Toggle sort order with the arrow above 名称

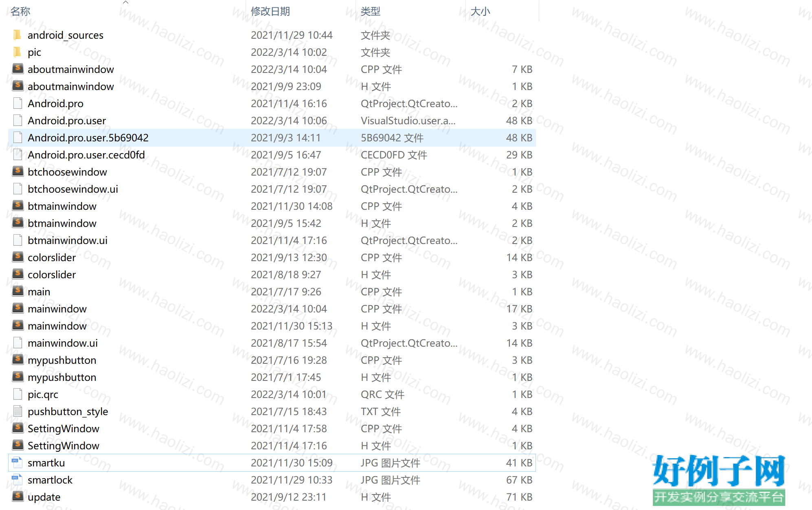(125, 2)
